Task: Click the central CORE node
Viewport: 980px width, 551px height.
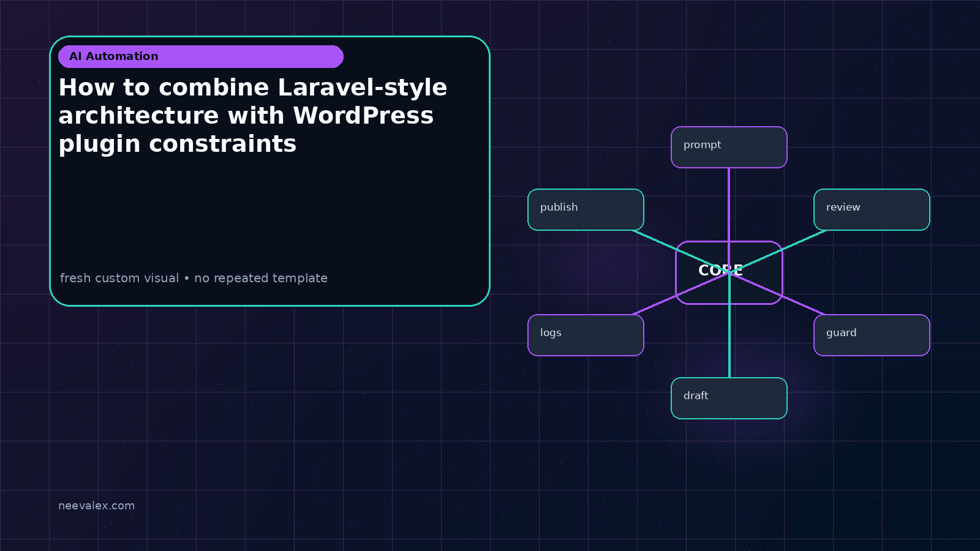Action: (729, 272)
